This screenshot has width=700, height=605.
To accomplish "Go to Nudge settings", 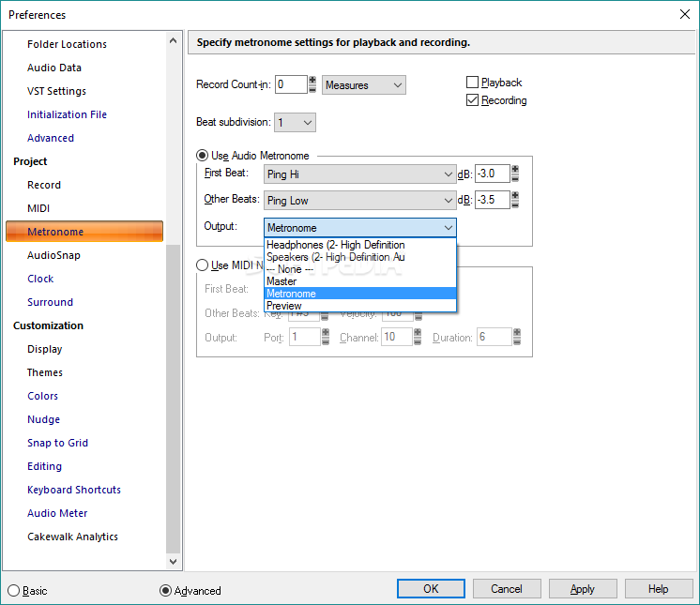I will 43,419.
